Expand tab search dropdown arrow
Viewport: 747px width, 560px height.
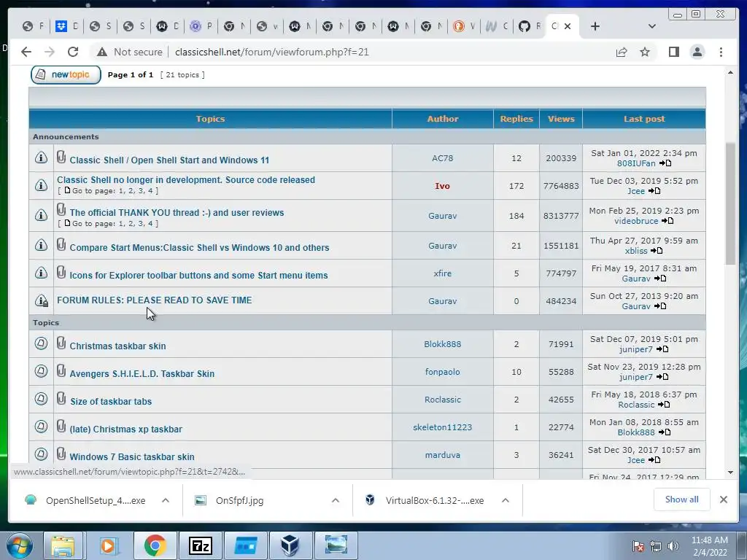(x=651, y=26)
